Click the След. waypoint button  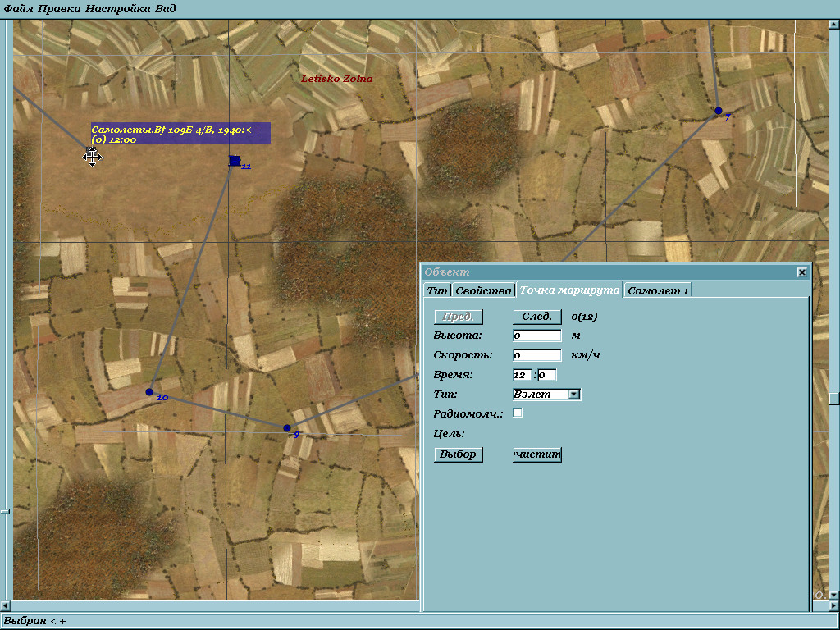(x=536, y=317)
